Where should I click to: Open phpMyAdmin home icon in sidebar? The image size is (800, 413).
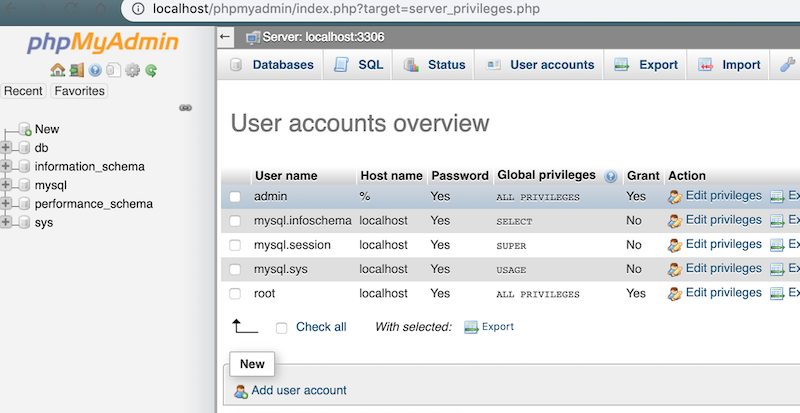pos(58,70)
